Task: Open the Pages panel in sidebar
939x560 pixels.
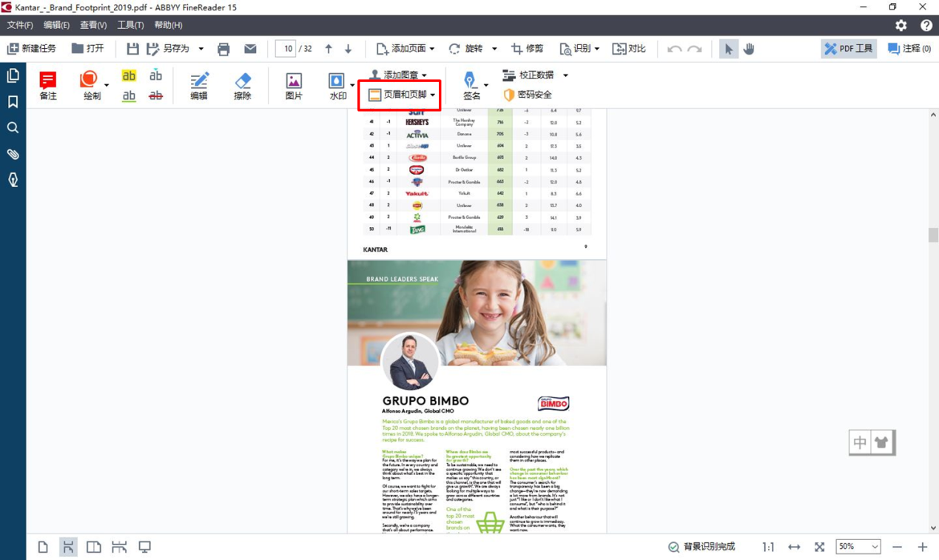Action: click(13, 75)
